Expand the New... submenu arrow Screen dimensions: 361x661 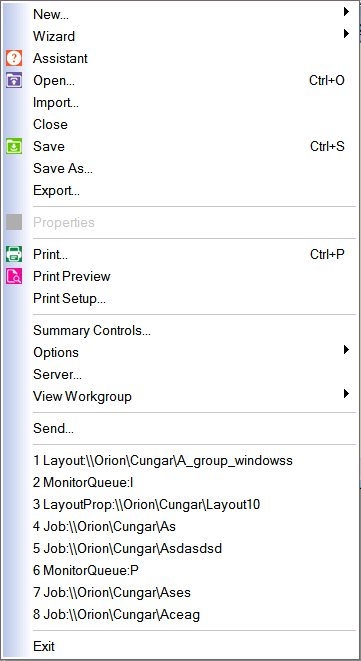click(x=346, y=12)
